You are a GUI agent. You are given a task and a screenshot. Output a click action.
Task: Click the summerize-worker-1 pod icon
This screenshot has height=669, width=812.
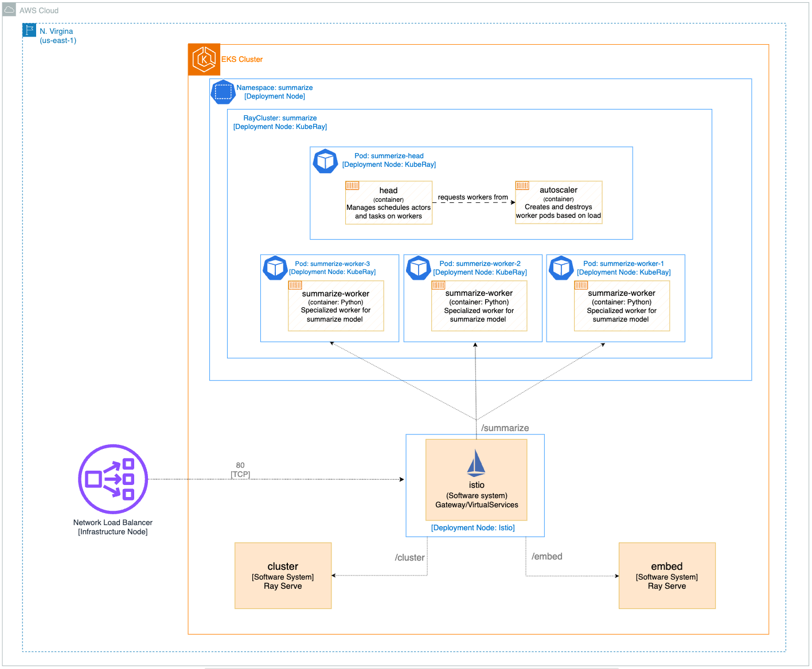(561, 268)
